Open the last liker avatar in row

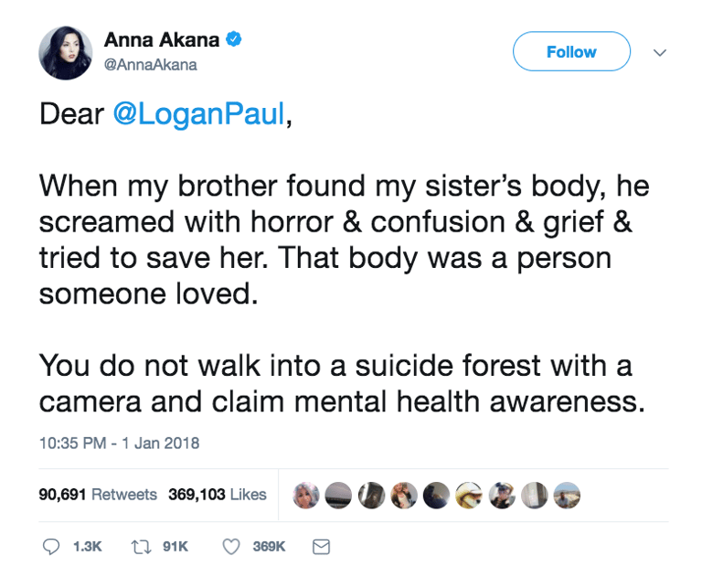[x=567, y=495]
